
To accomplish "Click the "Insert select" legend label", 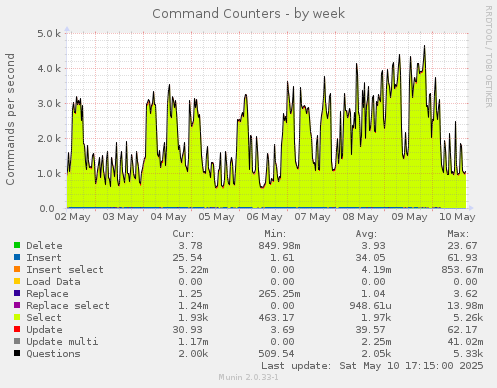I will [65, 270].
